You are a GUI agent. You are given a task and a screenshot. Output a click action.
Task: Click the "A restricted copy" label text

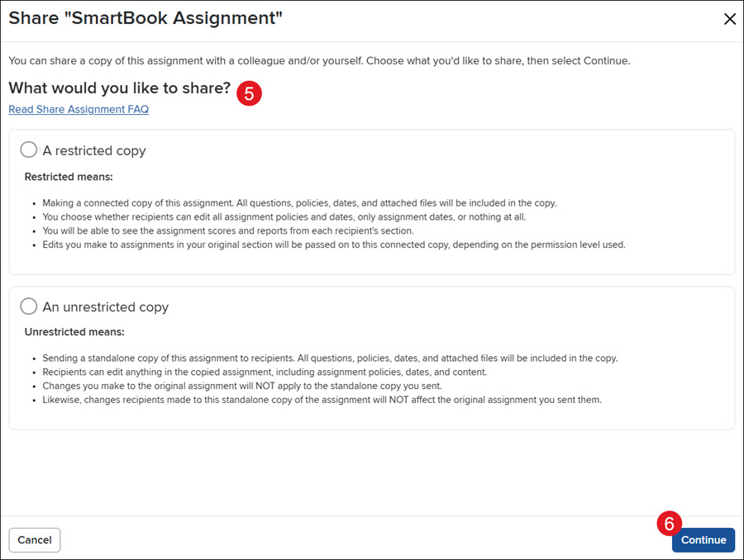[94, 150]
